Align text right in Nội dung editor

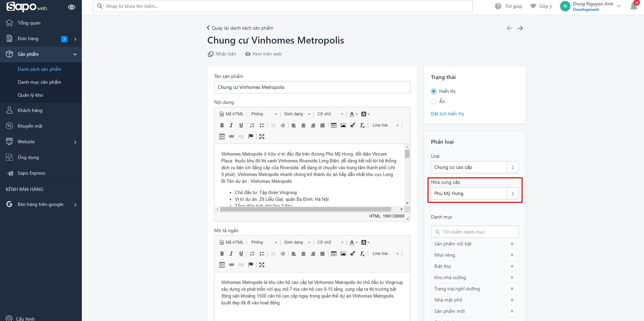[313, 125]
